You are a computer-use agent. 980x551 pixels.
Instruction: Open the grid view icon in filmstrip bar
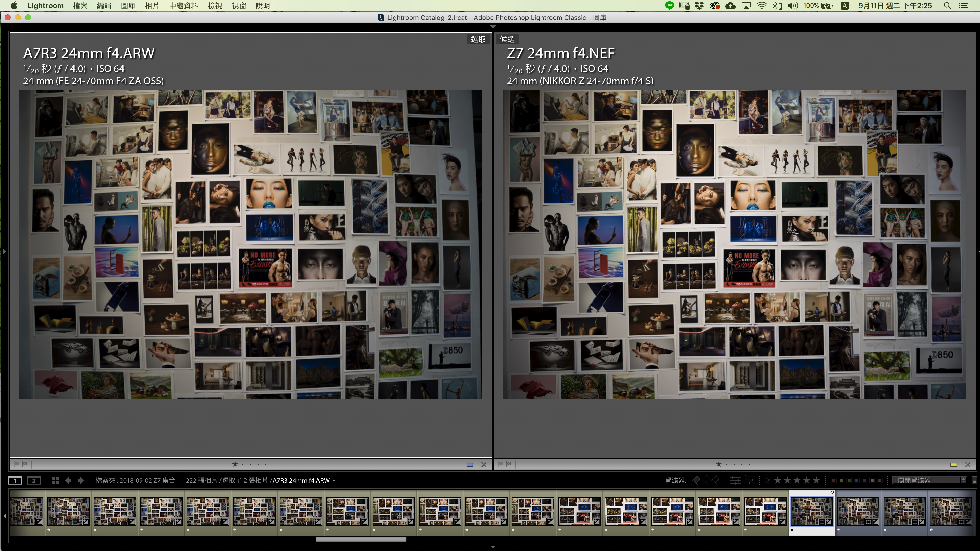[x=55, y=480]
